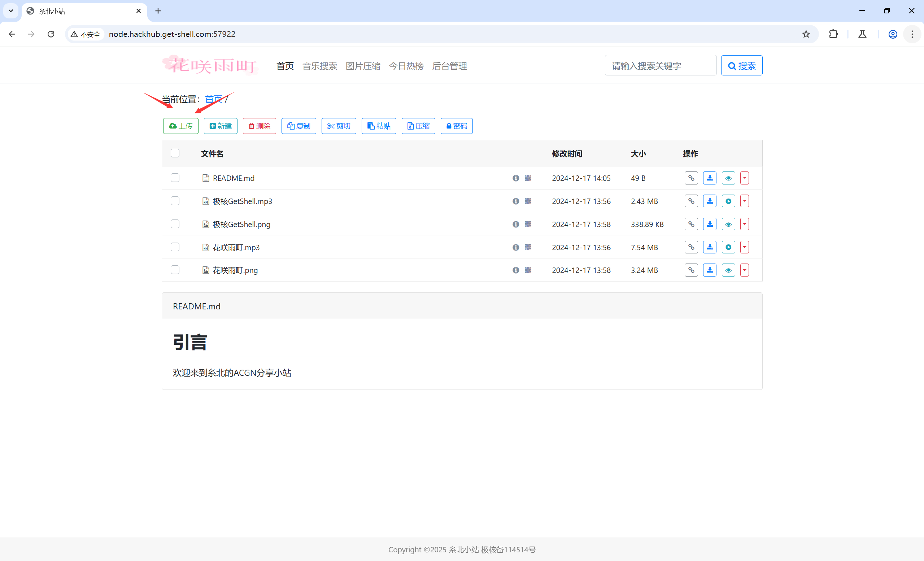Select the README.md checkbox
Image resolution: width=924 pixels, height=561 pixels.
pyautogui.click(x=175, y=178)
